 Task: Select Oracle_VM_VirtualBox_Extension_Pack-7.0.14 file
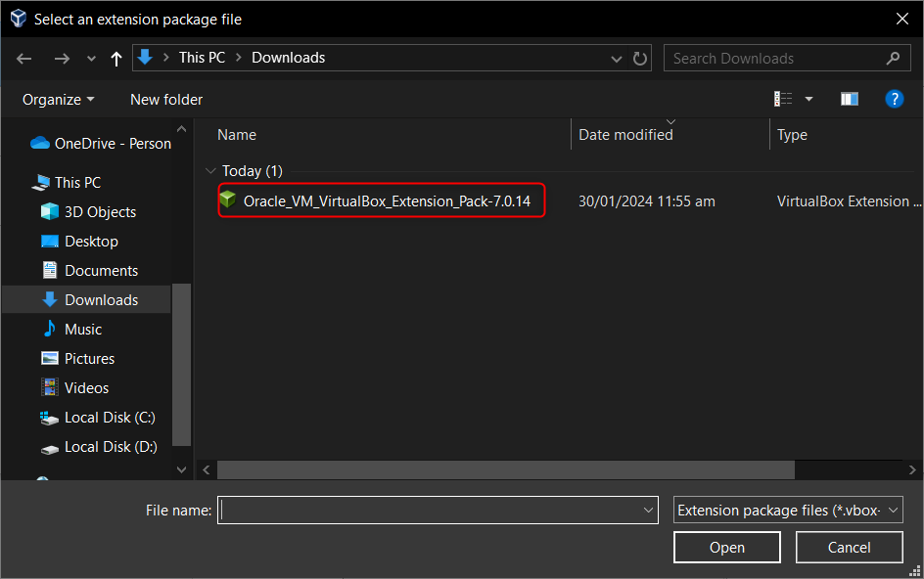point(382,200)
